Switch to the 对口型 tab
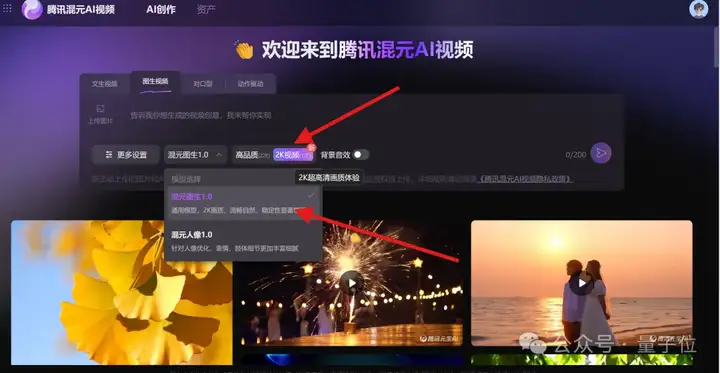720x373 pixels. coord(202,84)
